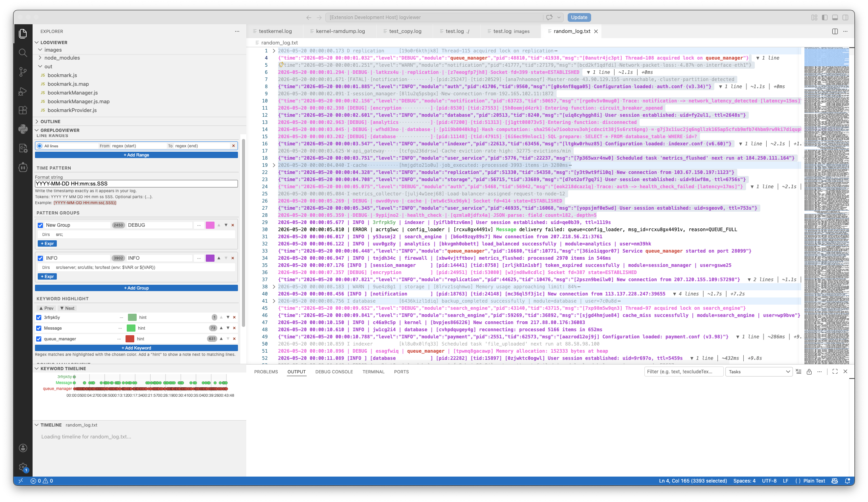
Task: Switch to testkernel.log tab
Action: (275, 31)
